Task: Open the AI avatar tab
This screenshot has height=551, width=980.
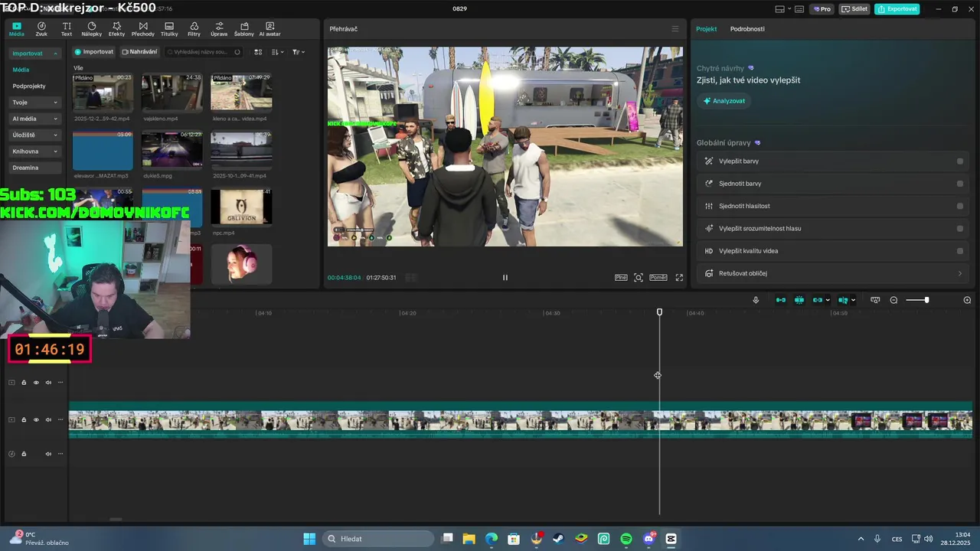Action: pos(269,29)
